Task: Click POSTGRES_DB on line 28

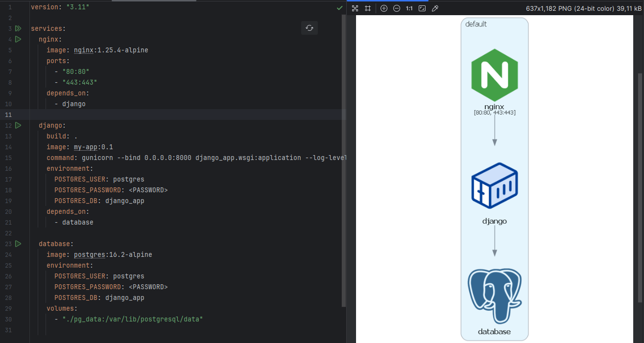Action: point(76,297)
